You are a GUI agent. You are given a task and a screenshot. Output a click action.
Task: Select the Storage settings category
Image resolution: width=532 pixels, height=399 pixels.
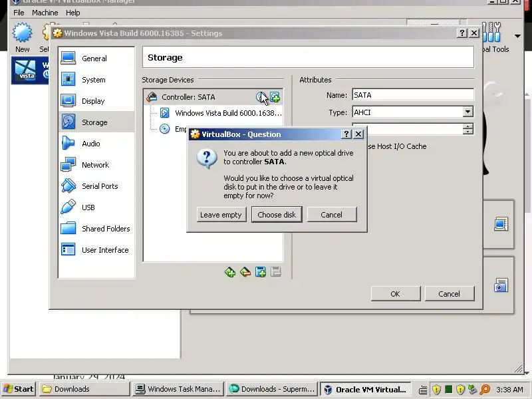coord(96,122)
